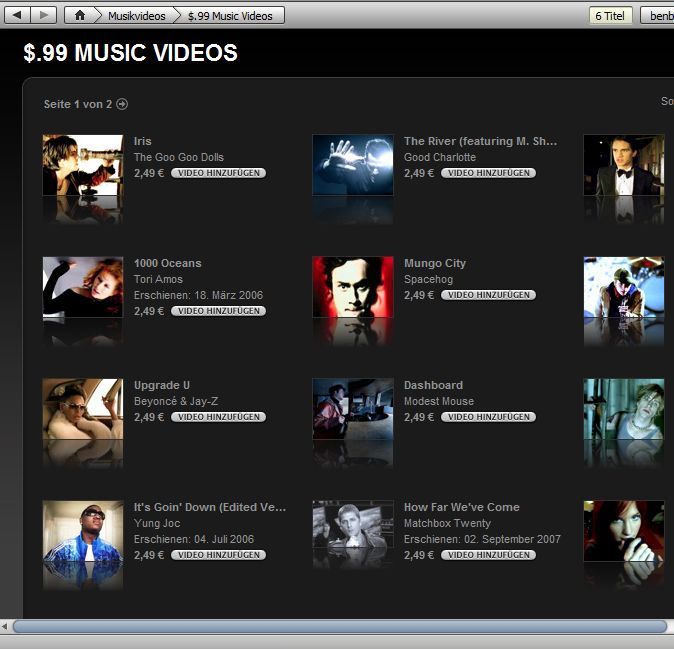Open the 6 Titel cart button
The width and height of the screenshot is (674, 649).
tap(610, 16)
